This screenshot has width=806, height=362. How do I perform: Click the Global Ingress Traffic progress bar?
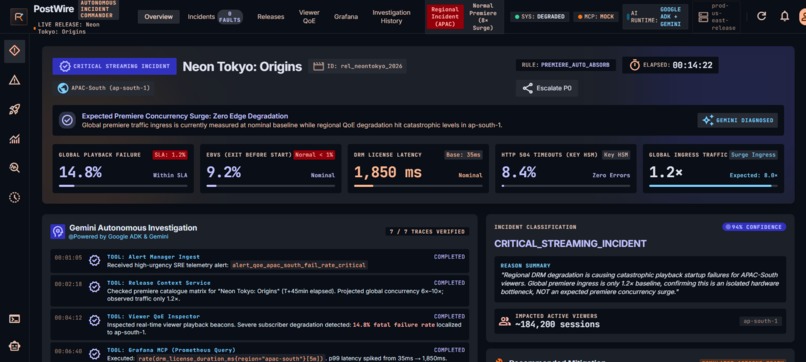(x=713, y=186)
